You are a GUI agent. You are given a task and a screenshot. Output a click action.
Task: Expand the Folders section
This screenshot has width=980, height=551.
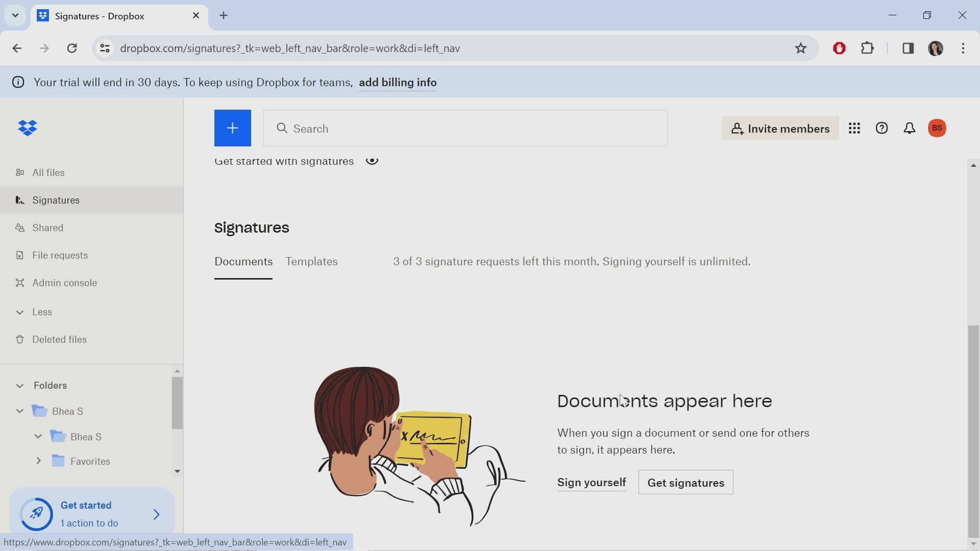(19, 386)
